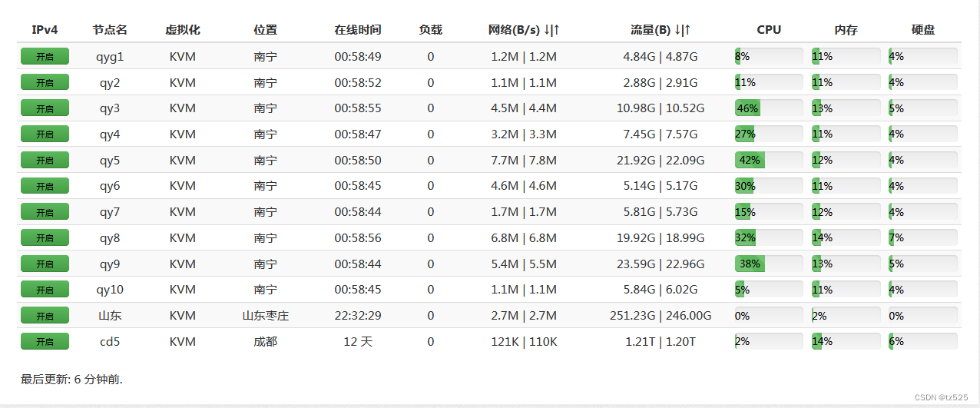Click the 网络(B/s) column header

click(524, 30)
